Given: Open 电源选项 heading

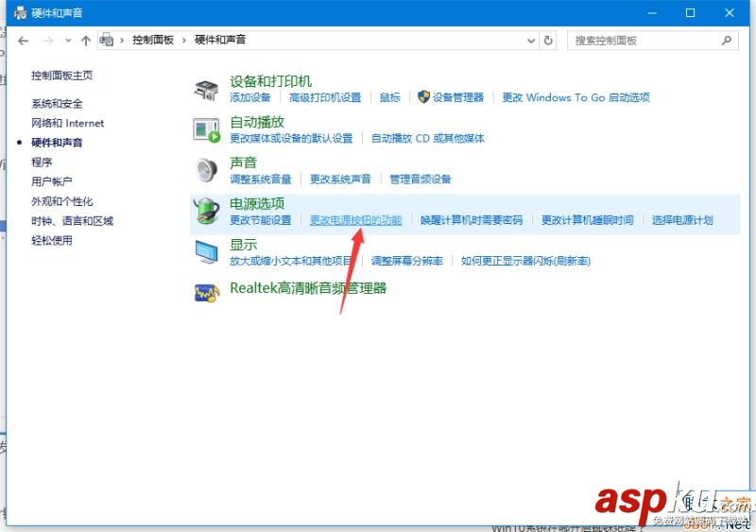Looking at the screenshot, I should click(x=257, y=204).
